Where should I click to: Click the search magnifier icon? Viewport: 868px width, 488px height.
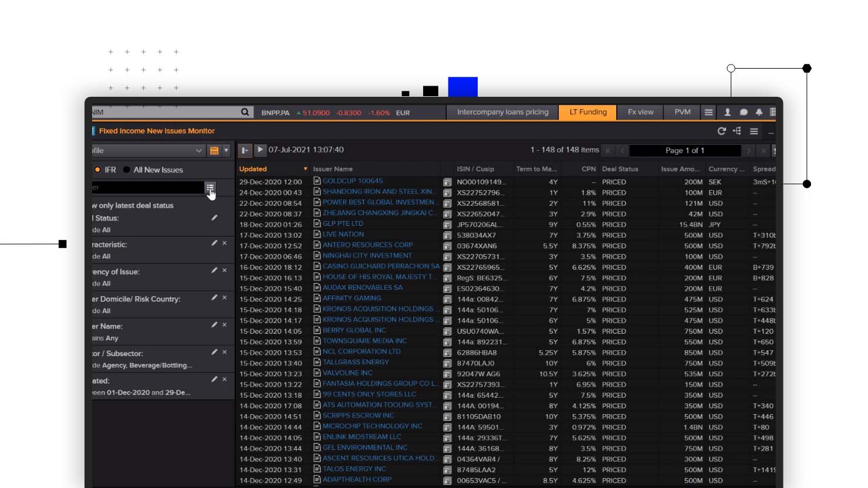pyautogui.click(x=245, y=112)
